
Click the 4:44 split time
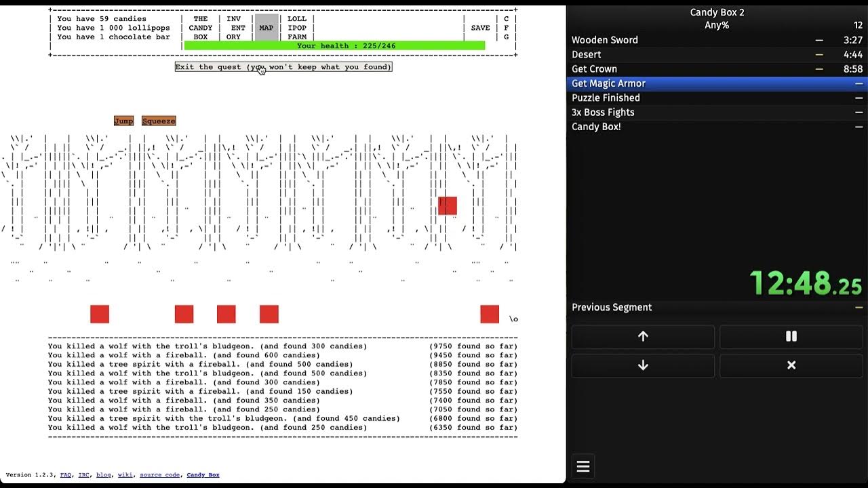(x=853, y=54)
